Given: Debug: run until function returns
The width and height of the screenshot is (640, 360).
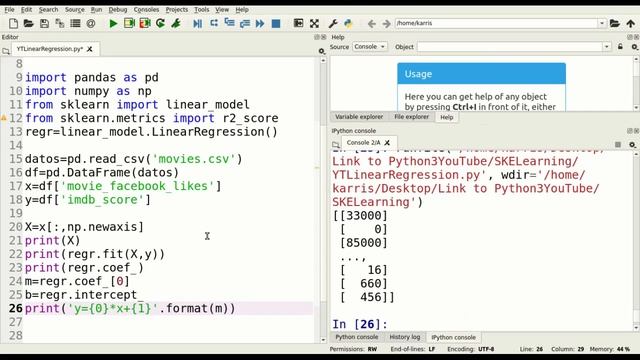Looking at the screenshot, I should pyautogui.click(x=245, y=24).
